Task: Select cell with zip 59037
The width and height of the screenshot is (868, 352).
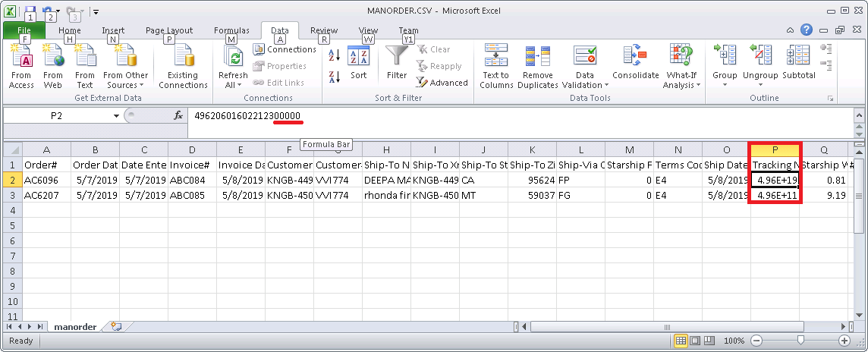Action: [x=532, y=196]
